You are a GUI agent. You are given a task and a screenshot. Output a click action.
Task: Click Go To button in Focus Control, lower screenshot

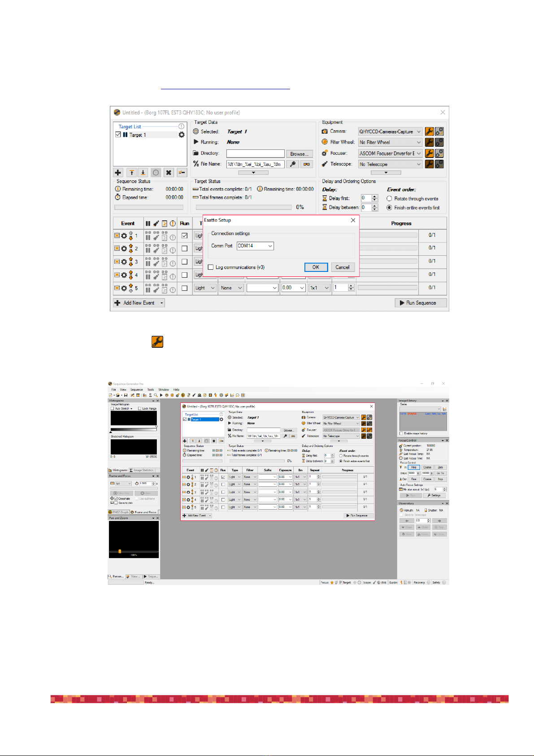[440, 473]
